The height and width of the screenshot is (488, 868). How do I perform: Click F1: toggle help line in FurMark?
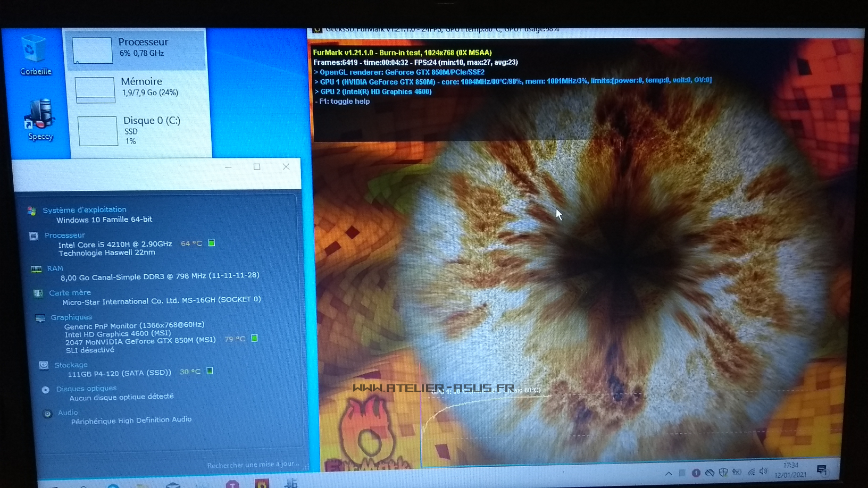point(342,101)
